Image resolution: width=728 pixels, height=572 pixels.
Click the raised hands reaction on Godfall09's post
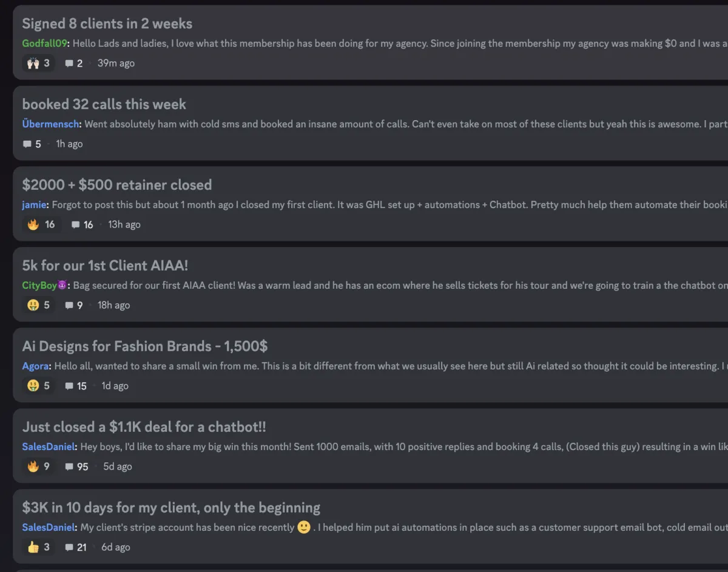tap(39, 63)
